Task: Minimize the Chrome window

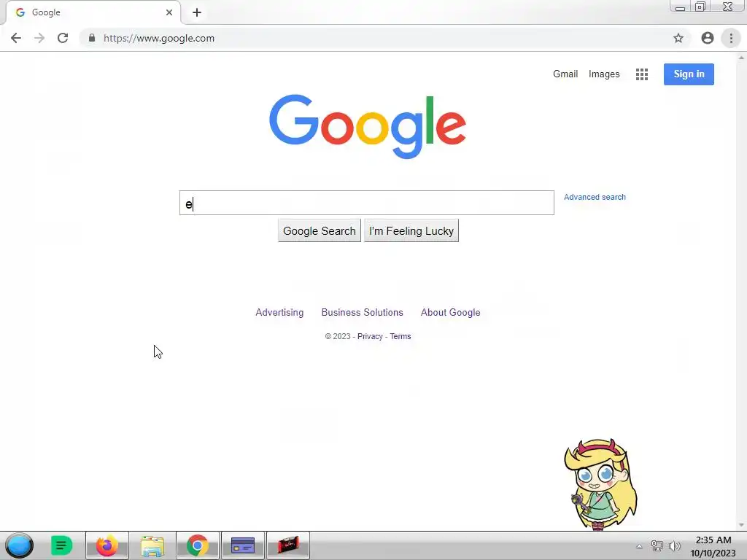Action: click(x=681, y=7)
